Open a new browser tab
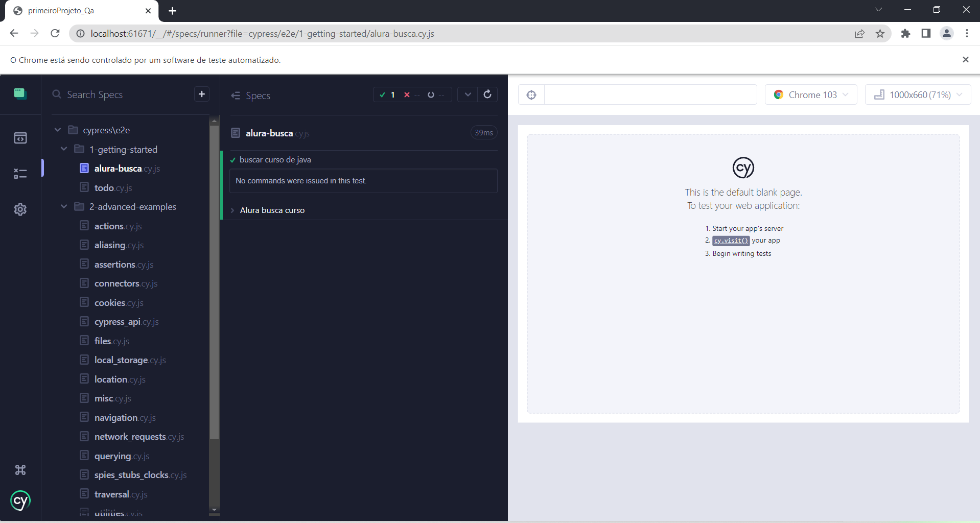 point(172,11)
